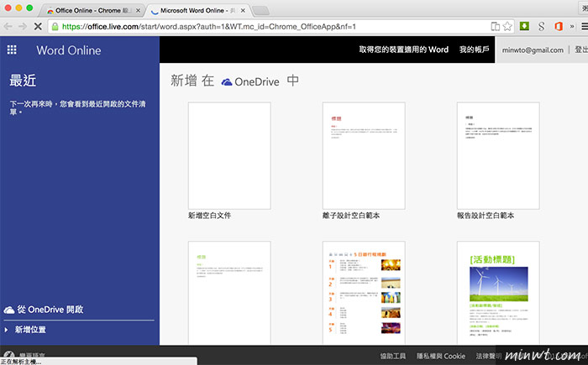
Task: Choose the 5 日旅行規劃 itinerary template
Action: coord(364,293)
